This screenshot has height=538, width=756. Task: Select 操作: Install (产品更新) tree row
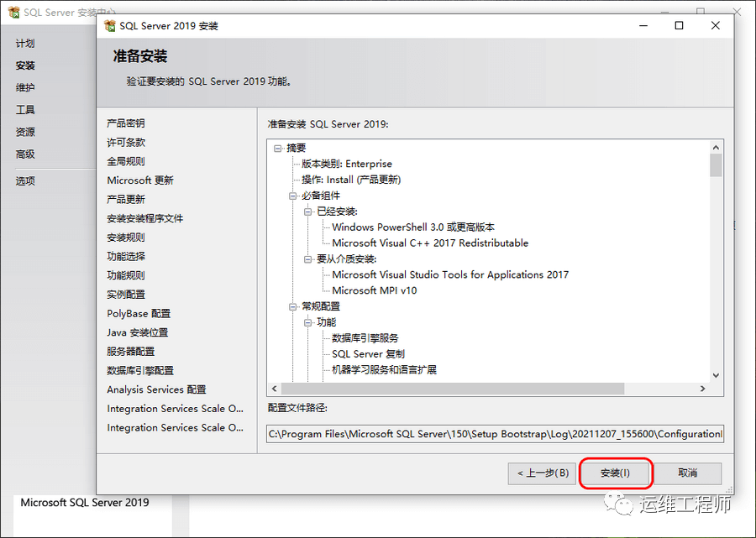point(351,180)
